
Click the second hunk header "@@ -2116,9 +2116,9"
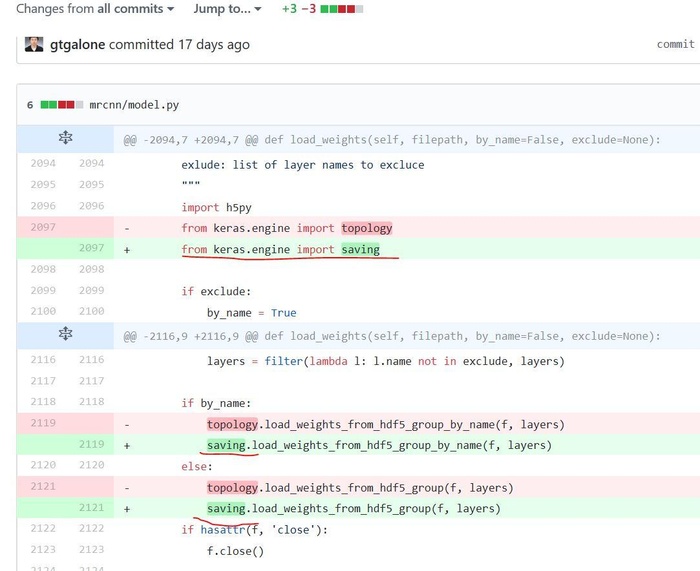(392, 336)
